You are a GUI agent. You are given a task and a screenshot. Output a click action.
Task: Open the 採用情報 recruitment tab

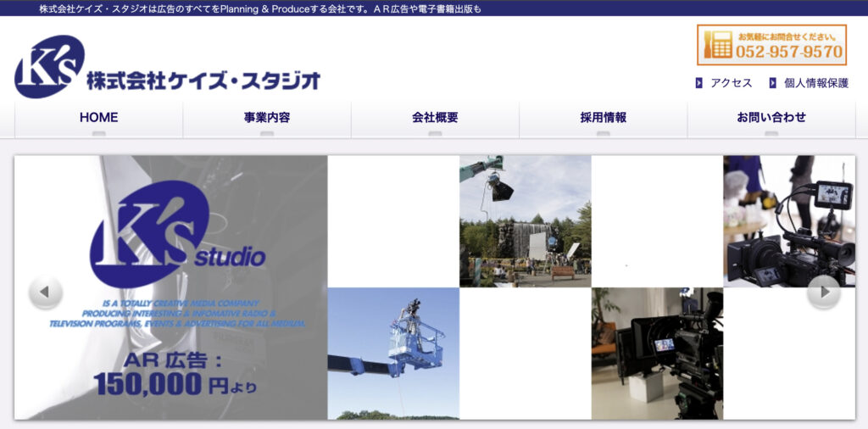tap(603, 118)
